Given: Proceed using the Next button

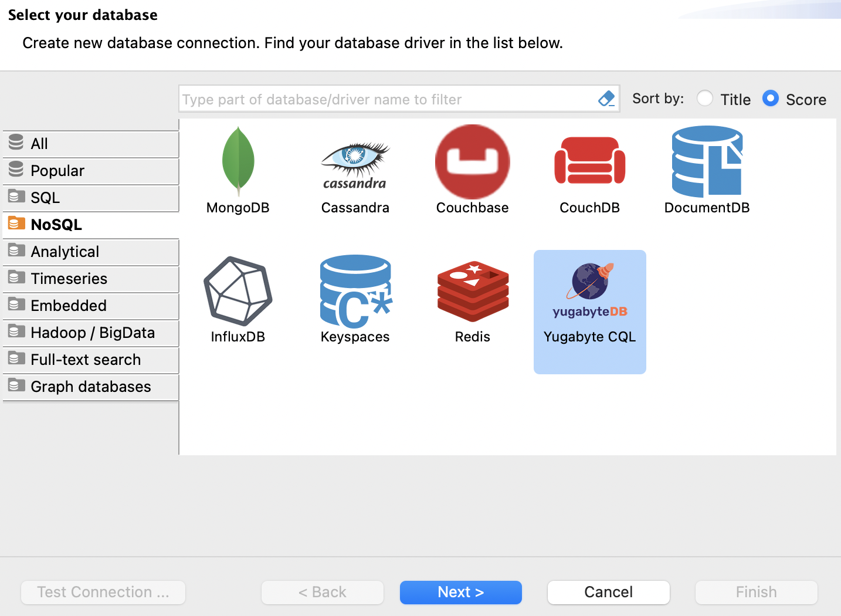Looking at the screenshot, I should click(x=460, y=592).
